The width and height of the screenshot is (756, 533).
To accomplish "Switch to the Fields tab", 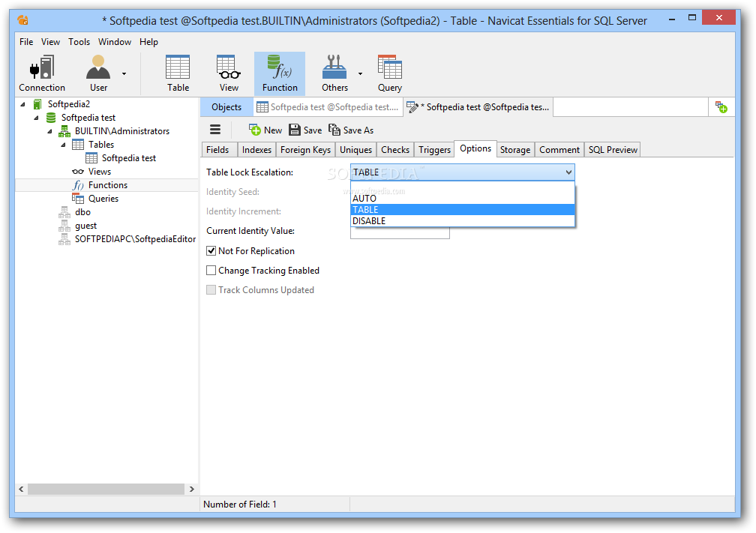I will click(218, 150).
